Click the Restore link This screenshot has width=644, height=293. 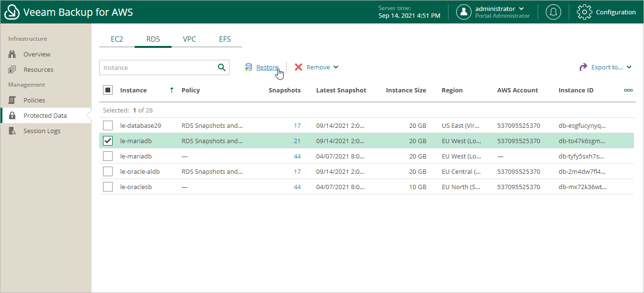click(x=267, y=68)
